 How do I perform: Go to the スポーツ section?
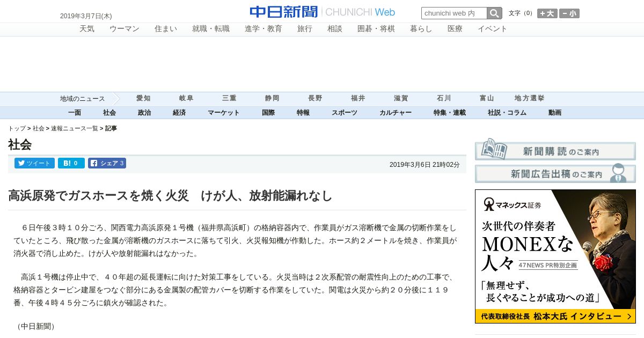pyautogui.click(x=345, y=113)
